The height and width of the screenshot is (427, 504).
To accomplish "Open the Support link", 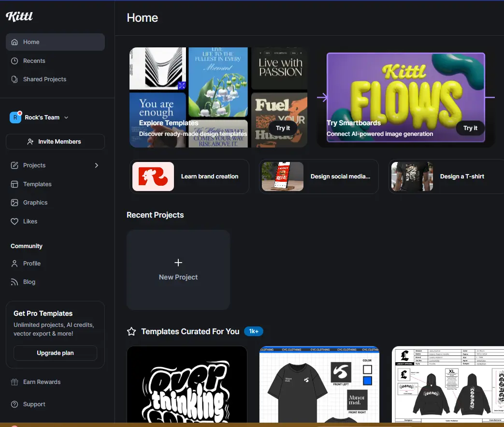I will (55, 404).
